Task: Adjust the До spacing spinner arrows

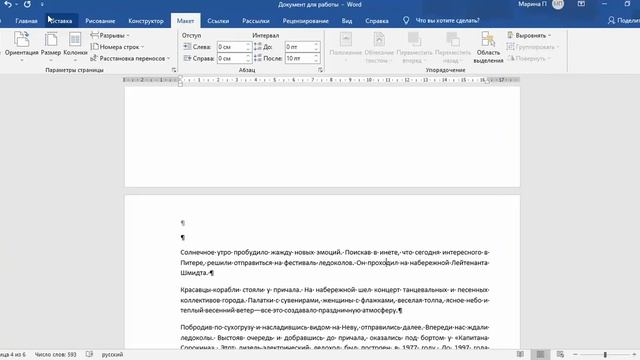Action: pos(316,47)
